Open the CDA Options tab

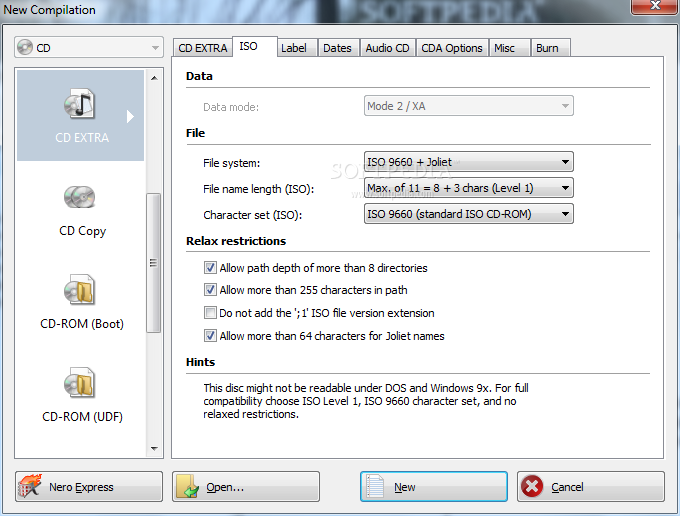point(452,48)
